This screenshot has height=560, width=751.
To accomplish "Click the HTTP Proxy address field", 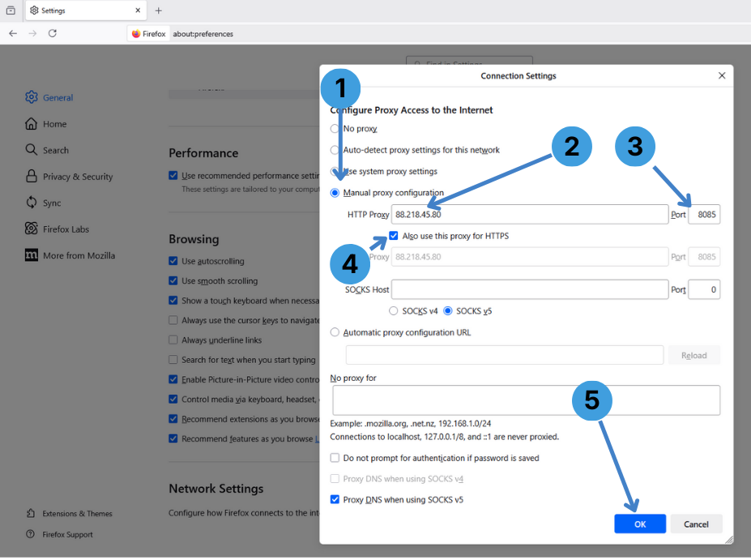I will pyautogui.click(x=530, y=215).
